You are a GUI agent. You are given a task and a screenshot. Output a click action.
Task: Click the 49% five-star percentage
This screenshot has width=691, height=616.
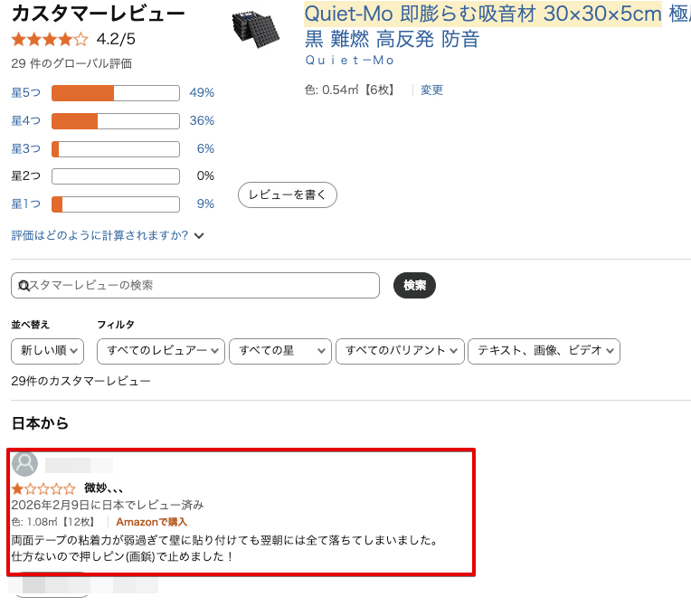pos(202,92)
